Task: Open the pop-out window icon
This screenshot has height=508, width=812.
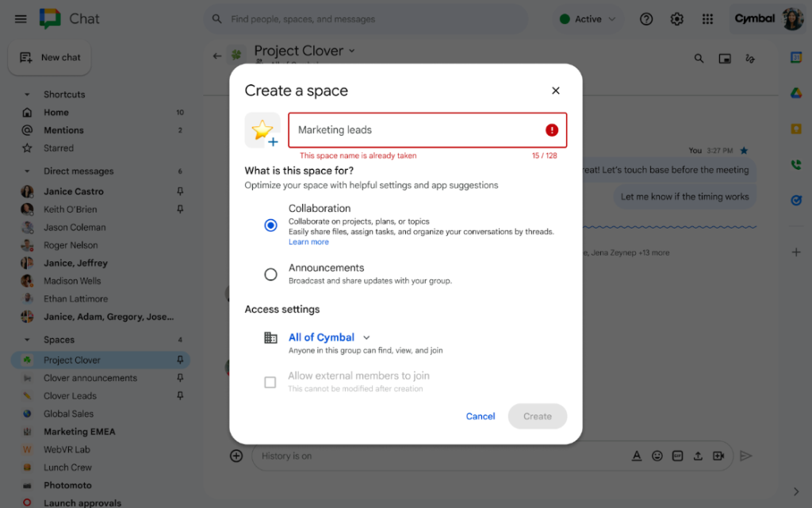Action: point(725,59)
